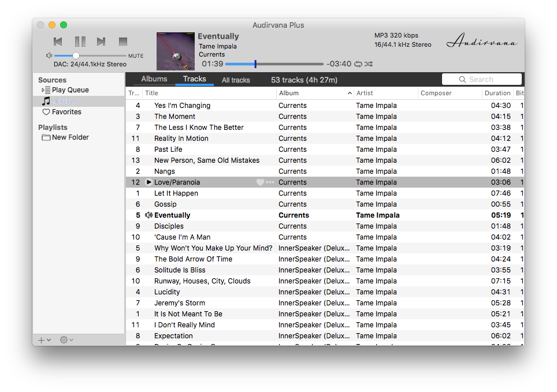Screen dimensions: 557x392
Task: Click the Audirvana logo
Action: [482, 40]
